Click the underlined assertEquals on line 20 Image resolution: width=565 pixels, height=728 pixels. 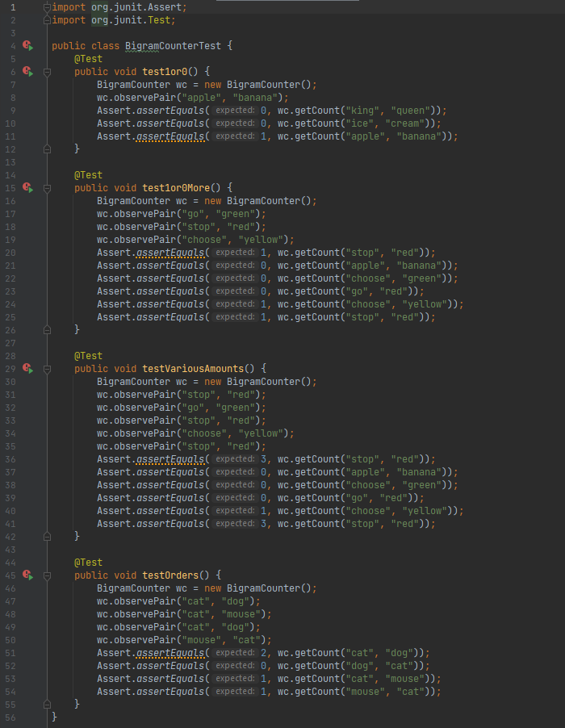click(170, 253)
